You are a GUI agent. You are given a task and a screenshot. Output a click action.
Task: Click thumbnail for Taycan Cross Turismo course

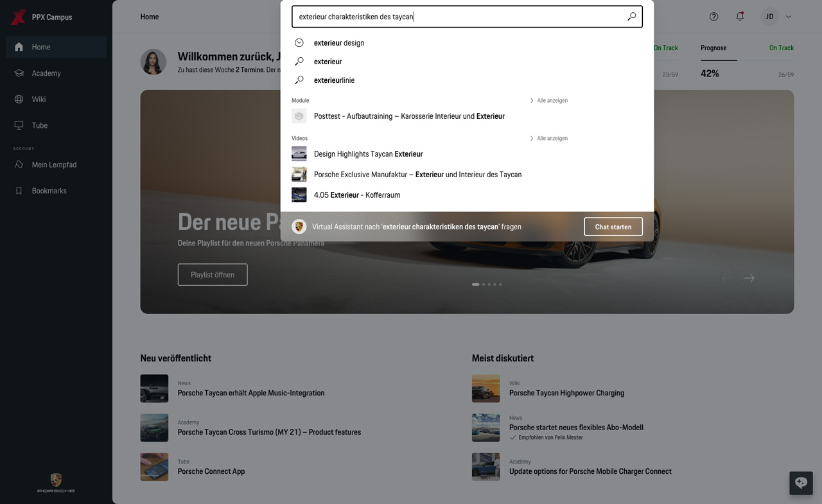point(154,428)
